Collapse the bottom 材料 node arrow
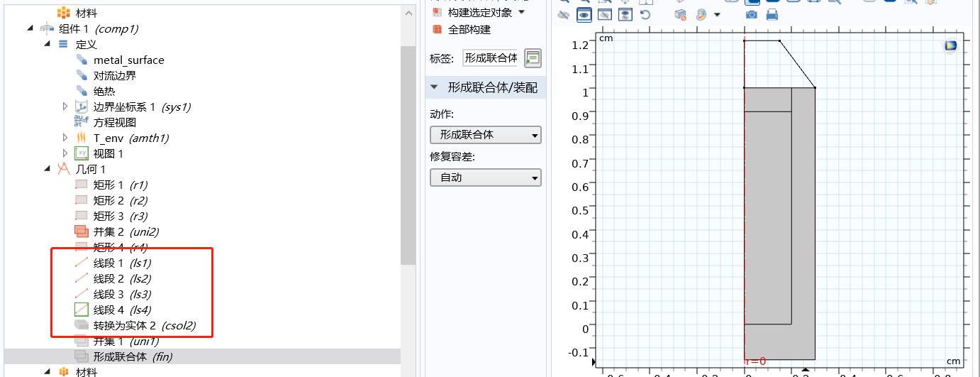Image resolution: width=980 pixels, height=377 pixels. [x=47, y=372]
